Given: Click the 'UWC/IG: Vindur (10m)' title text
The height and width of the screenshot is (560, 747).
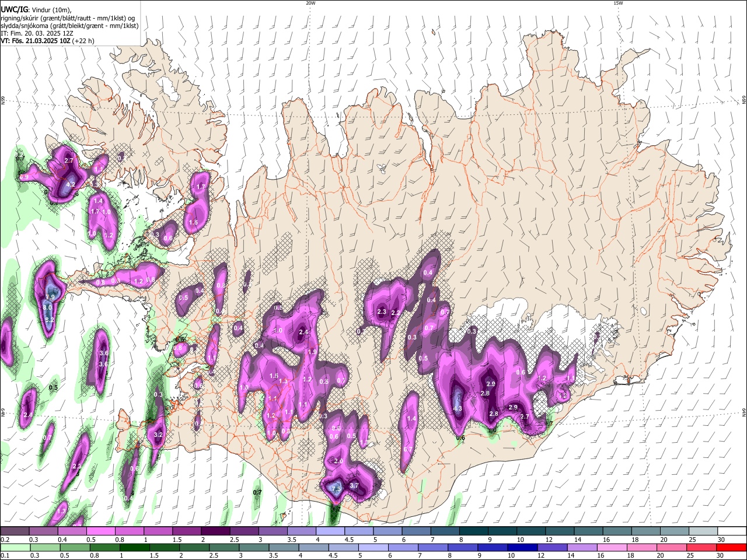Looking at the screenshot, I should click(x=36, y=9).
